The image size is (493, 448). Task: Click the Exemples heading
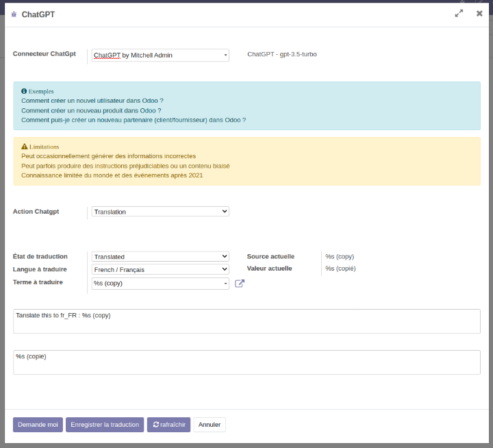coord(41,92)
